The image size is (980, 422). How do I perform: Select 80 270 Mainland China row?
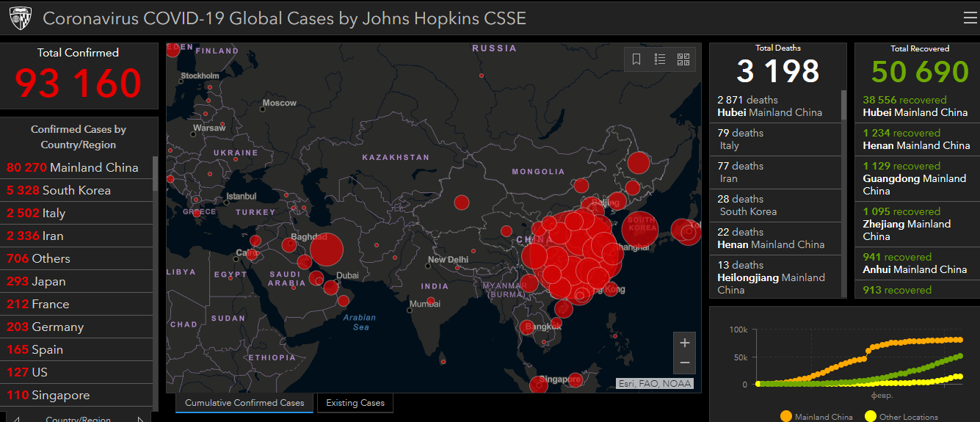76,167
